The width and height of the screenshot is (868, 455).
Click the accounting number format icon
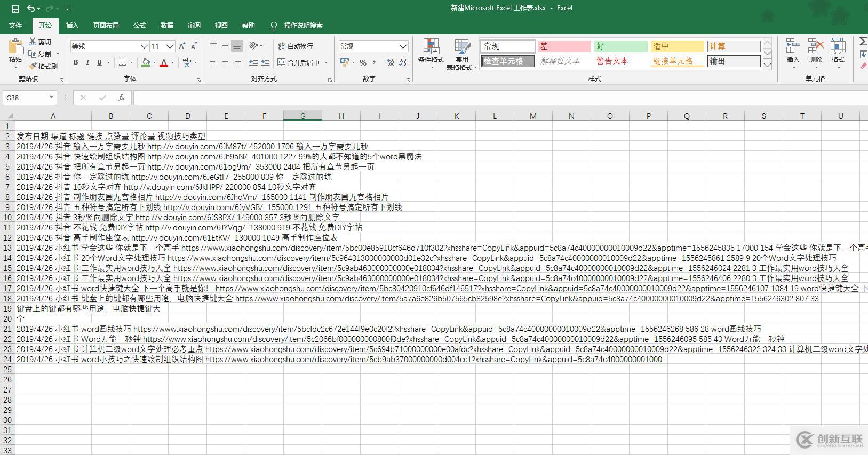click(x=345, y=62)
